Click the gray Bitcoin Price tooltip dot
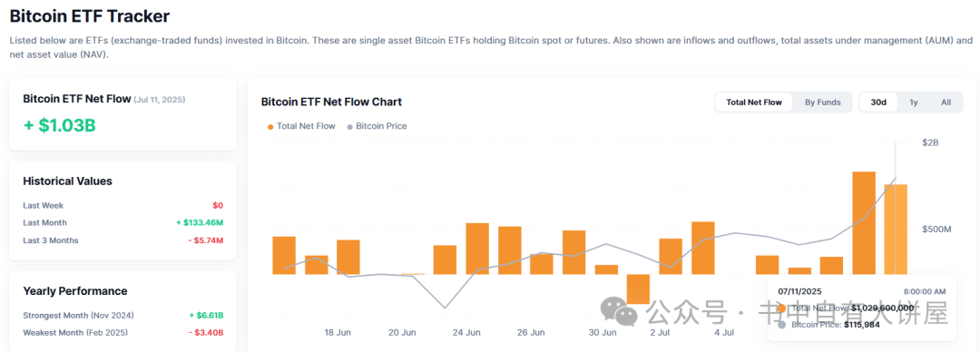980x352 pixels. (782, 325)
